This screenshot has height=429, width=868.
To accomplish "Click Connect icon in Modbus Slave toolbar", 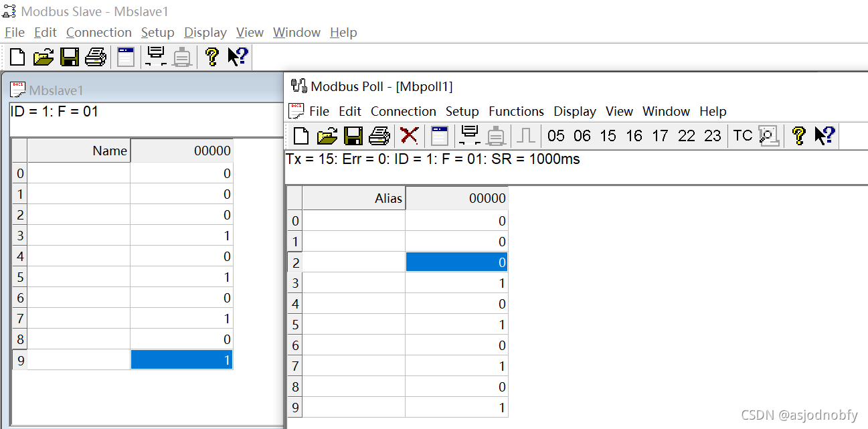I will 156,57.
